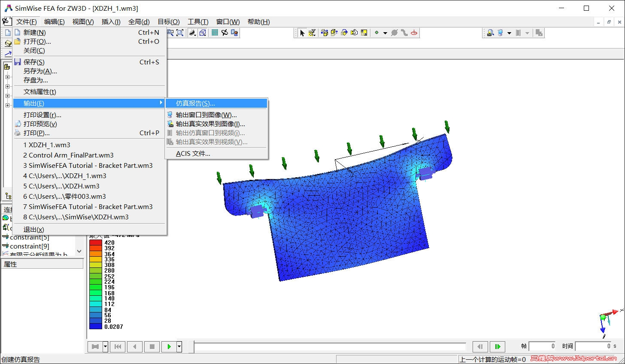The image size is (625, 364).
Task: Click the view-settings icon beside the rotate tool
Action: (x=234, y=33)
